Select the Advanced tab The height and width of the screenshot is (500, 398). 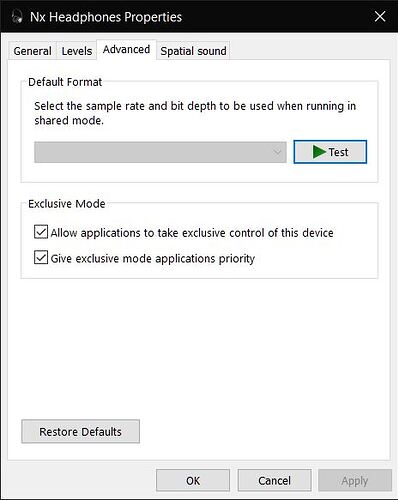point(126,50)
